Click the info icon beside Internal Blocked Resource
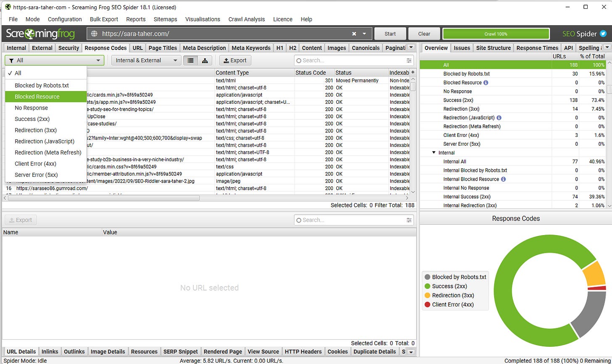Viewport: 612px width, 364px height. [503, 179]
